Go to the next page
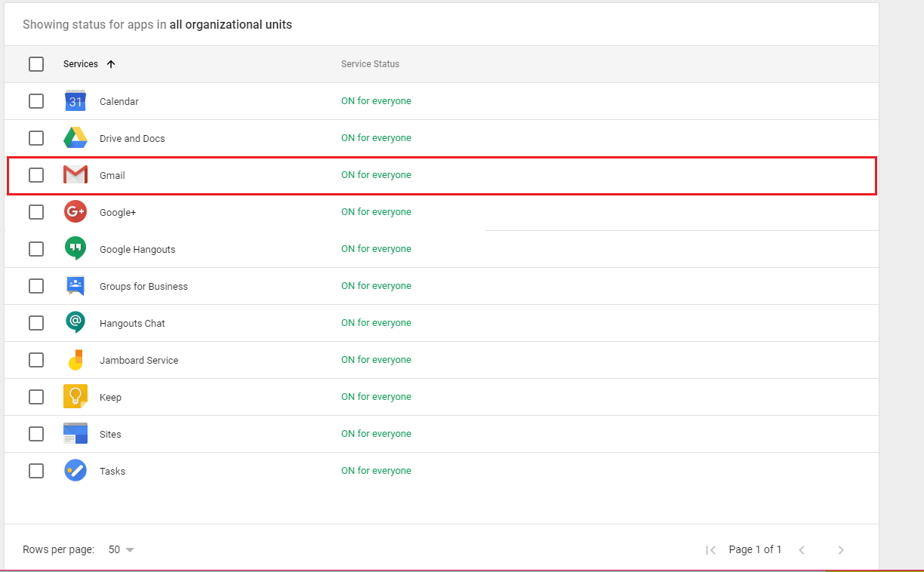Viewport: 924px width, 572px height. 841,550
